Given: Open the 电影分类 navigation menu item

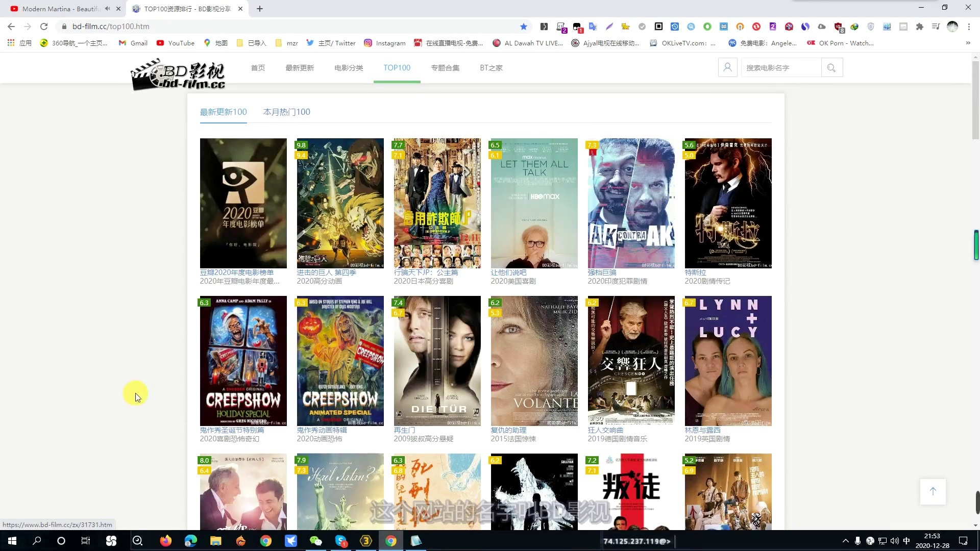Looking at the screenshot, I should tap(349, 67).
